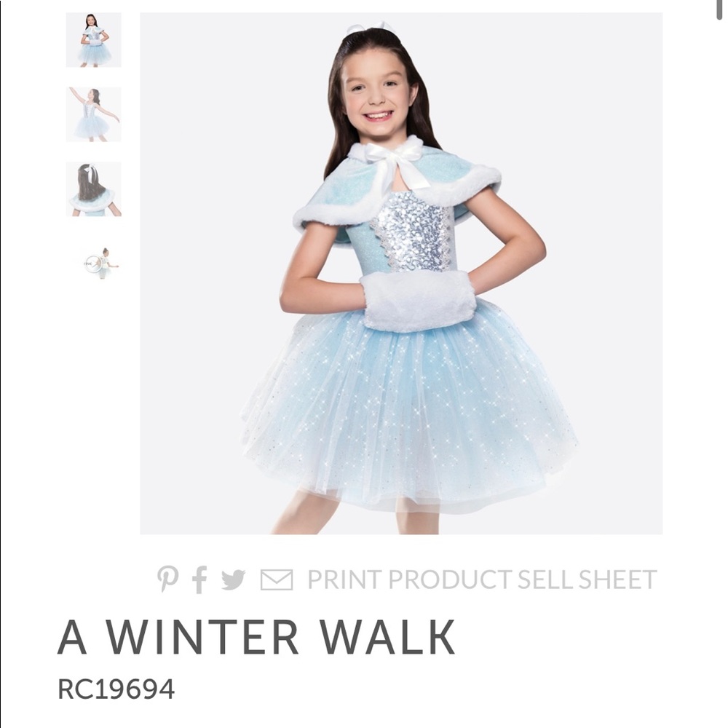
Task: Select the first front-view costume thumbnail
Action: [93, 40]
